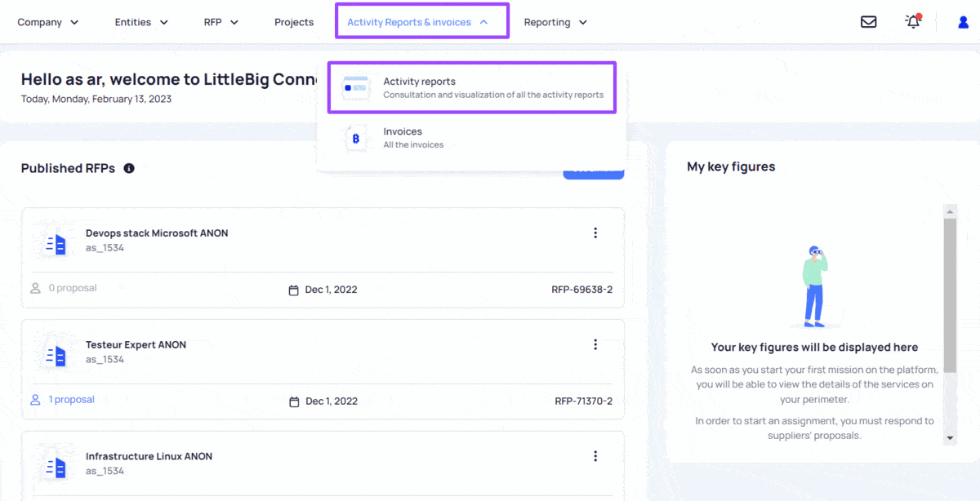Click the Invoices menu icon
Viewport: 980px width, 501px height.
(x=355, y=138)
